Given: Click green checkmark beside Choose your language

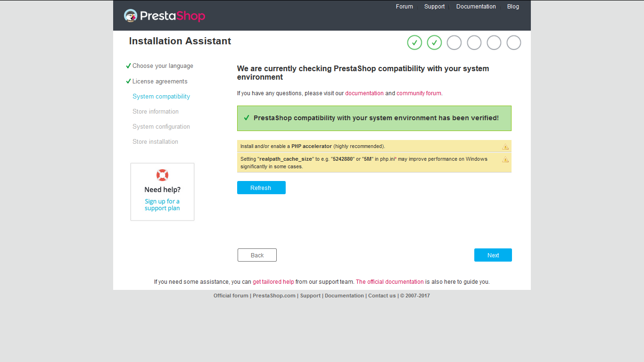Looking at the screenshot, I should [128, 66].
